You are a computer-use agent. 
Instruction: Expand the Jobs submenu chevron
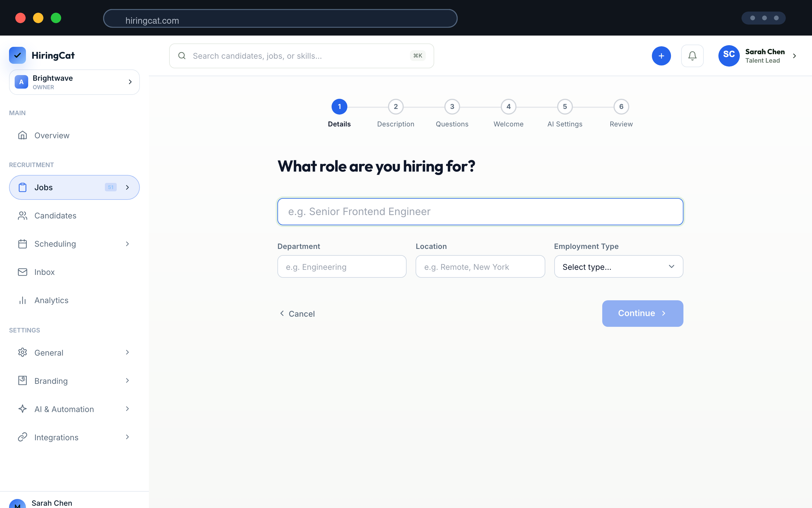click(x=127, y=187)
